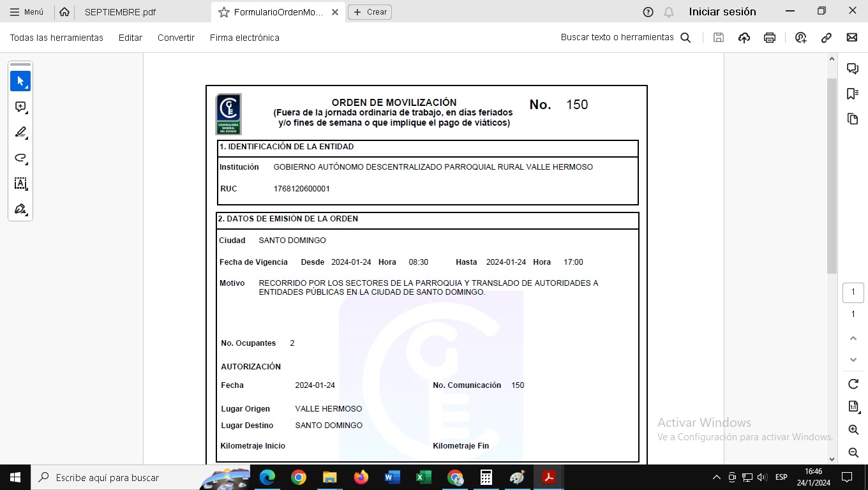Select the fill and sign pen tool
Image resolution: width=868 pixels, height=490 pixels.
click(20, 209)
